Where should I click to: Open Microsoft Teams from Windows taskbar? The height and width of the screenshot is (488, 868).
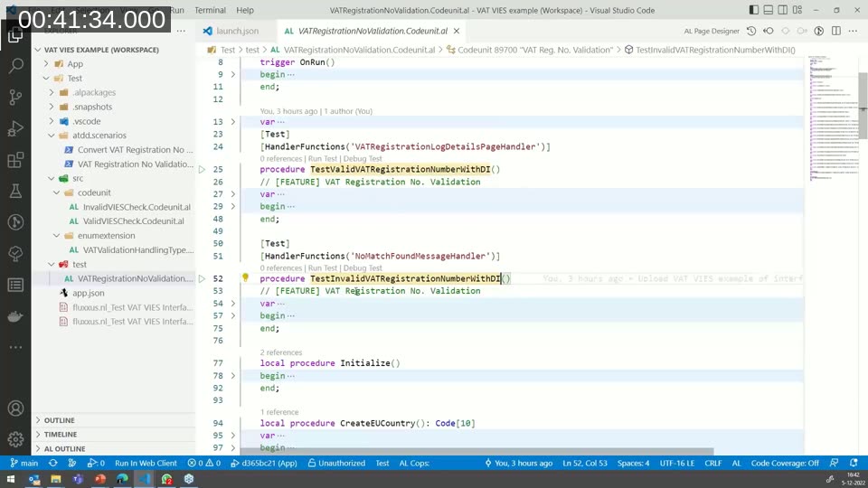pos(78,479)
